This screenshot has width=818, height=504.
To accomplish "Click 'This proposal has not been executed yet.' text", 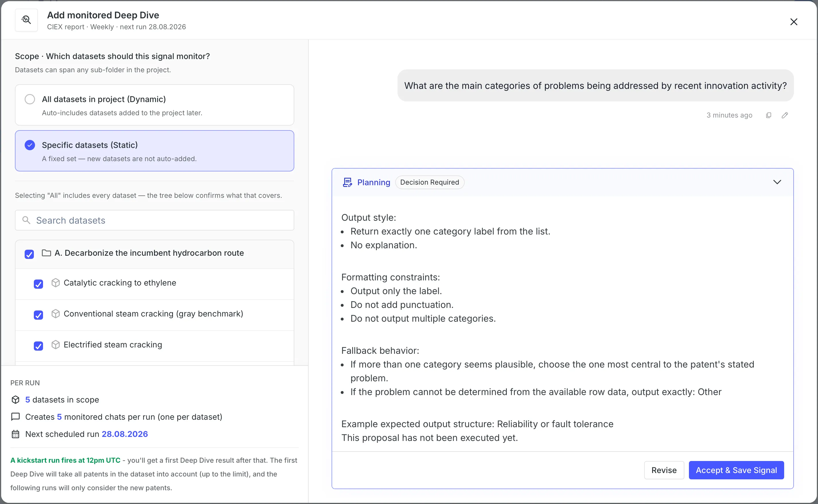I will coord(430,438).
